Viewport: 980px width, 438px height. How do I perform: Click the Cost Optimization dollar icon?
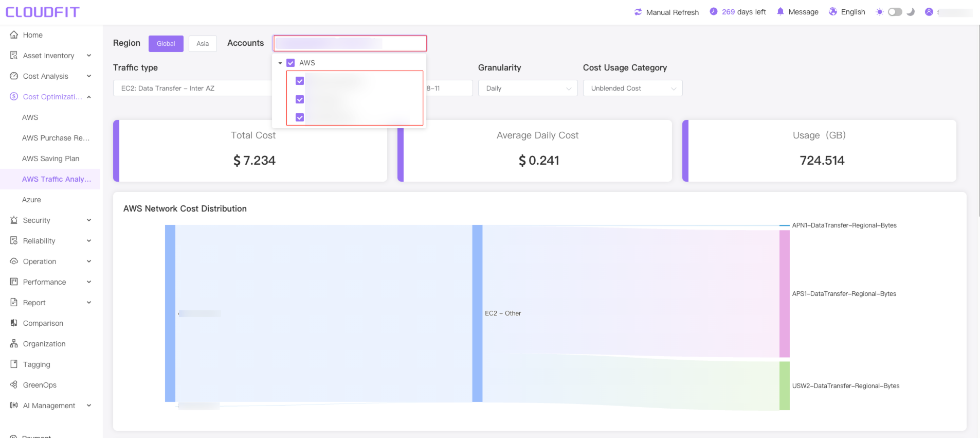point(14,96)
